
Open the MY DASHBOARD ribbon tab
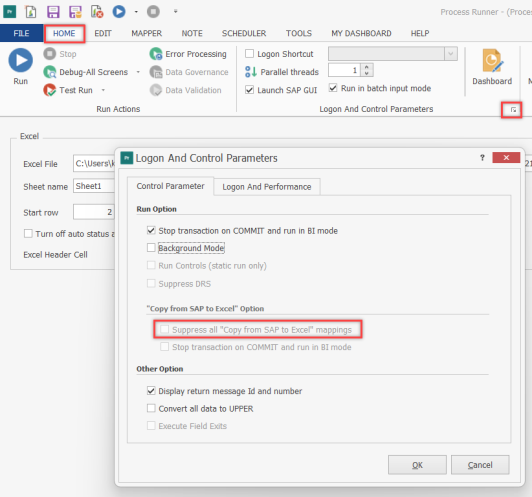361,33
